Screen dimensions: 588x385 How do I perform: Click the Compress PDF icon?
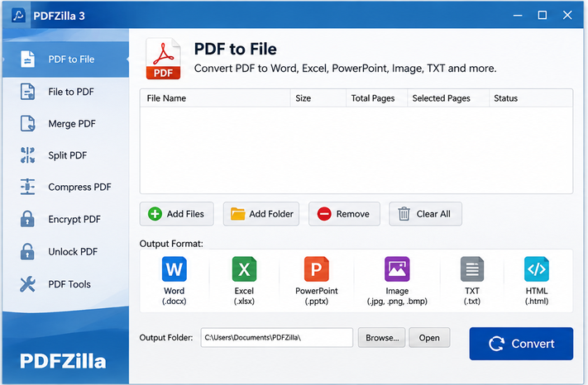pyautogui.click(x=27, y=187)
